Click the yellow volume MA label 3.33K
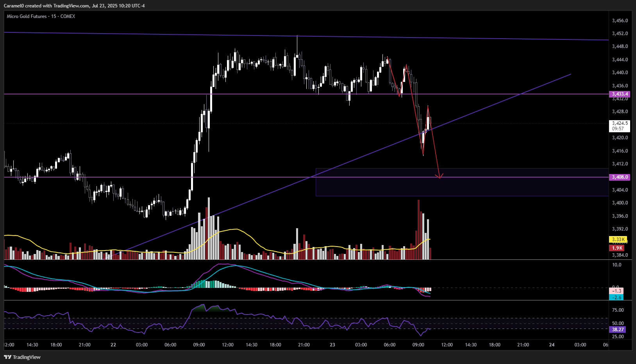The height and width of the screenshot is (364, 636). pyautogui.click(x=618, y=240)
